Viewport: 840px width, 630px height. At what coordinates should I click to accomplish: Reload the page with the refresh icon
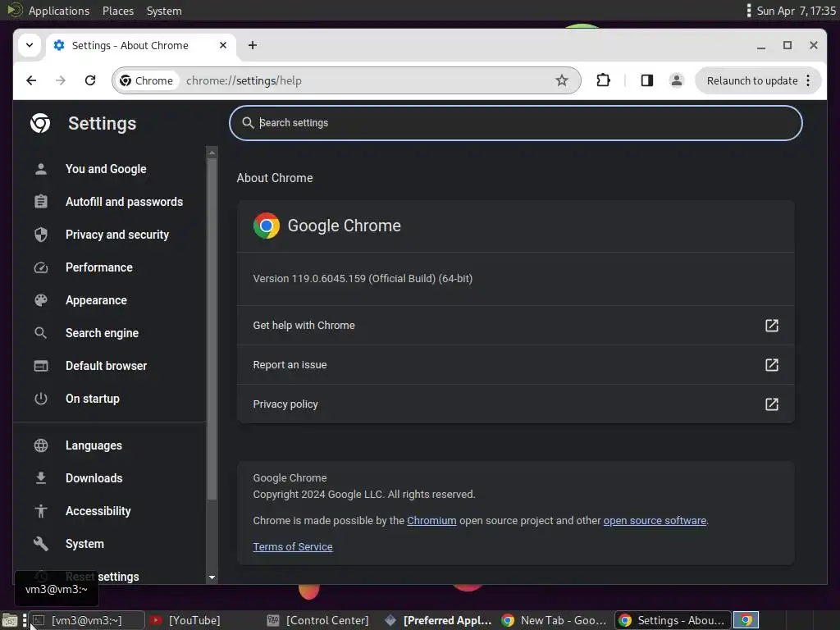tap(90, 80)
